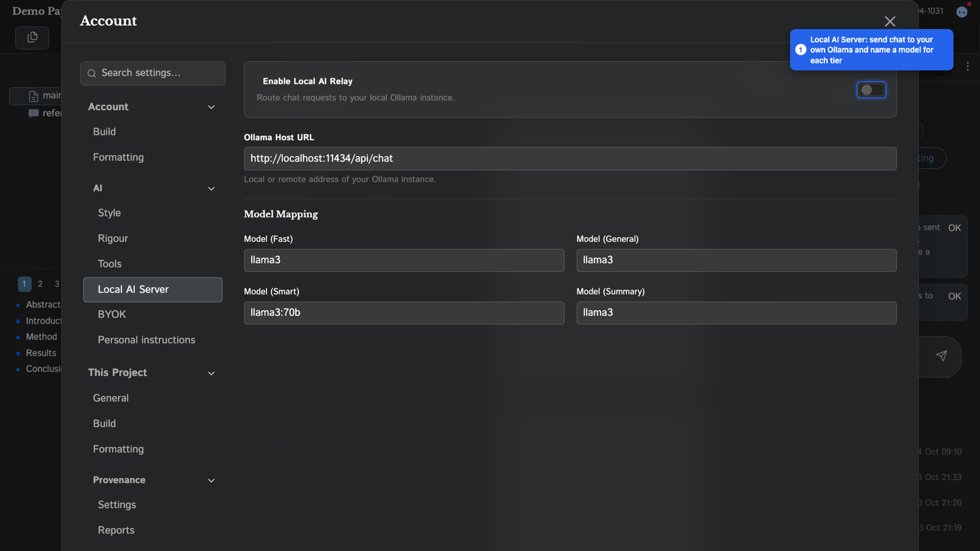Click the search magnifier icon in settings
This screenshot has width=980, height=551.
point(92,73)
